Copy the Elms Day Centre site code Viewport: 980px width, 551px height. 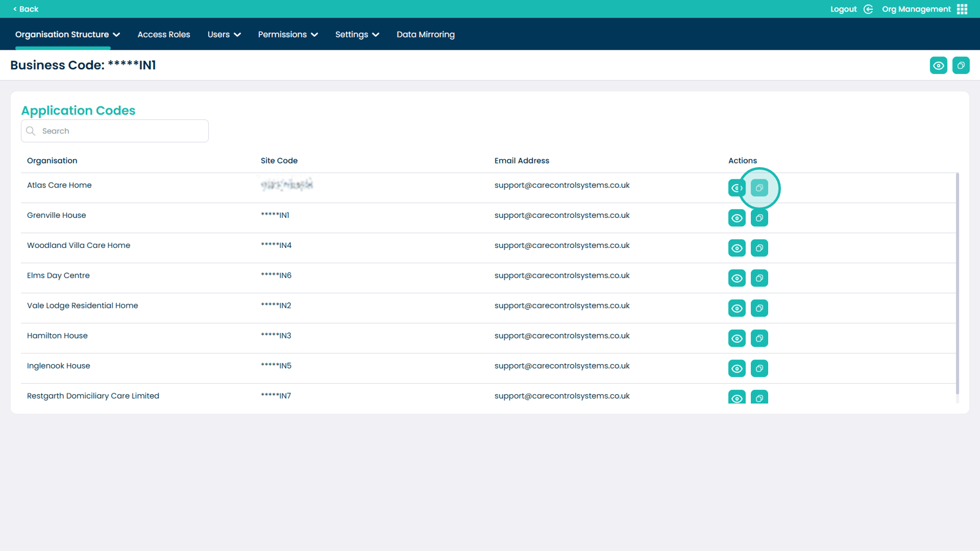759,278
